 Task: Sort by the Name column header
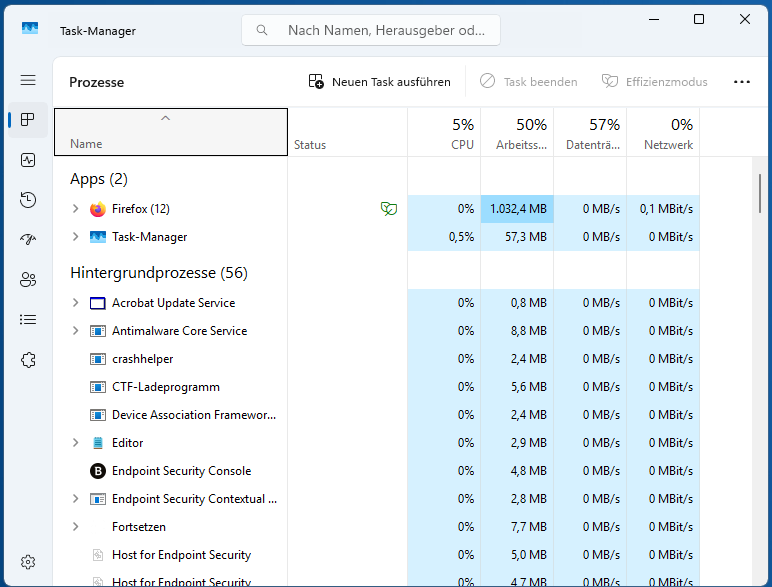pyautogui.click(x=171, y=132)
